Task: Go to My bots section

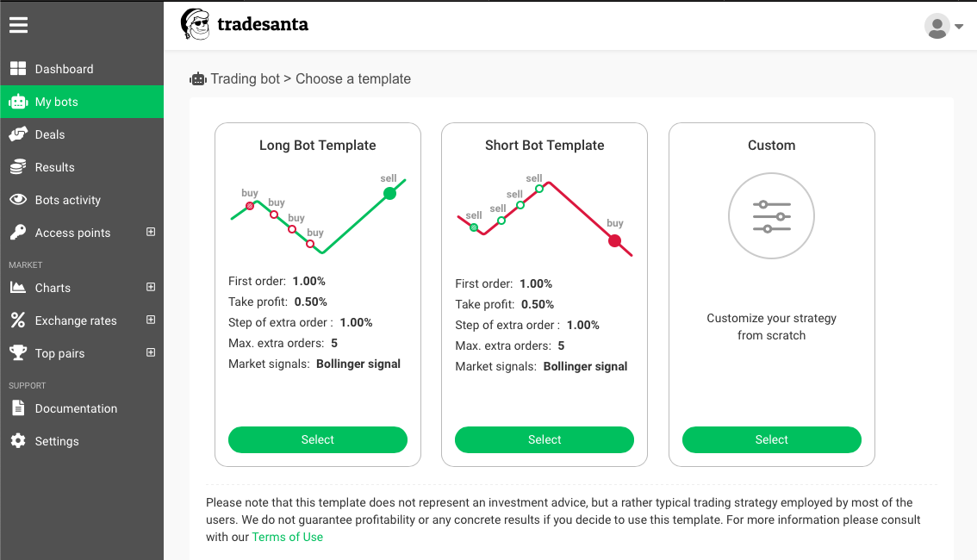Action: click(x=82, y=102)
